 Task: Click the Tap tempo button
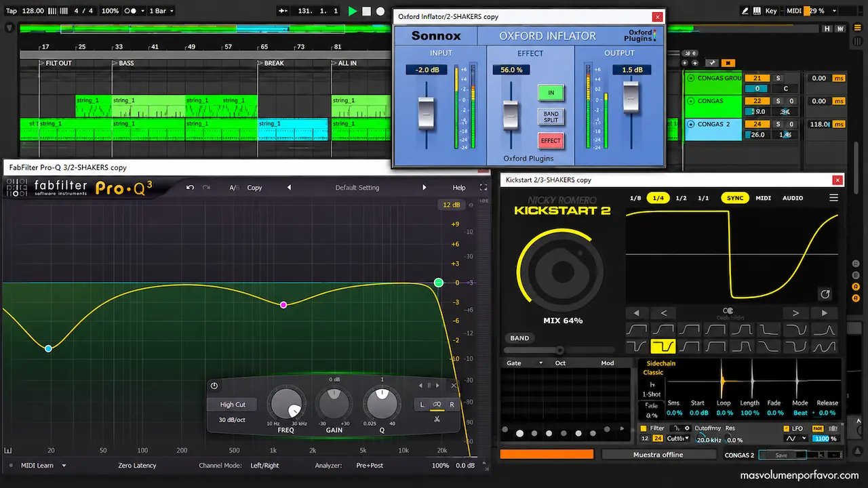coord(12,11)
